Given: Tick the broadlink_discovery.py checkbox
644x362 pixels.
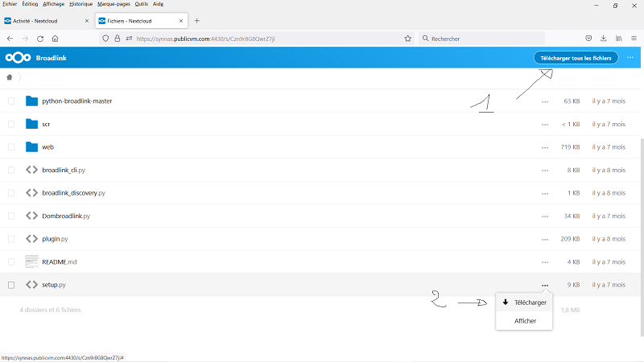Looking at the screenshot, I should tap(11, 193).
